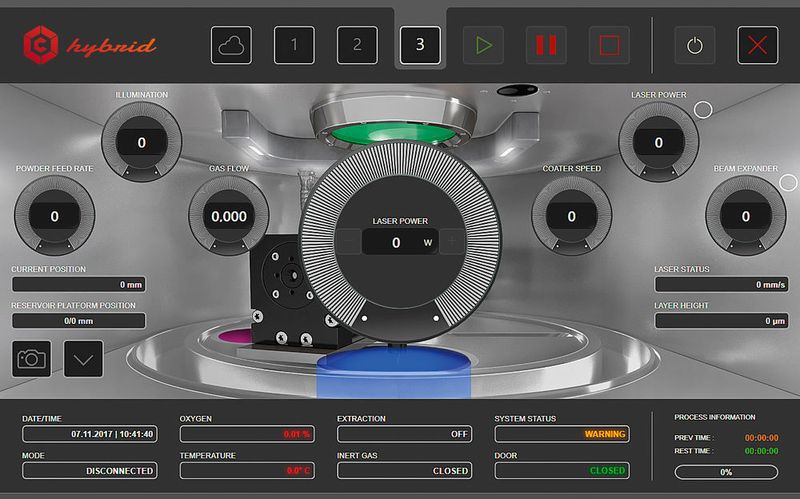Select the Beam Expander dial

tap(745, 216)
